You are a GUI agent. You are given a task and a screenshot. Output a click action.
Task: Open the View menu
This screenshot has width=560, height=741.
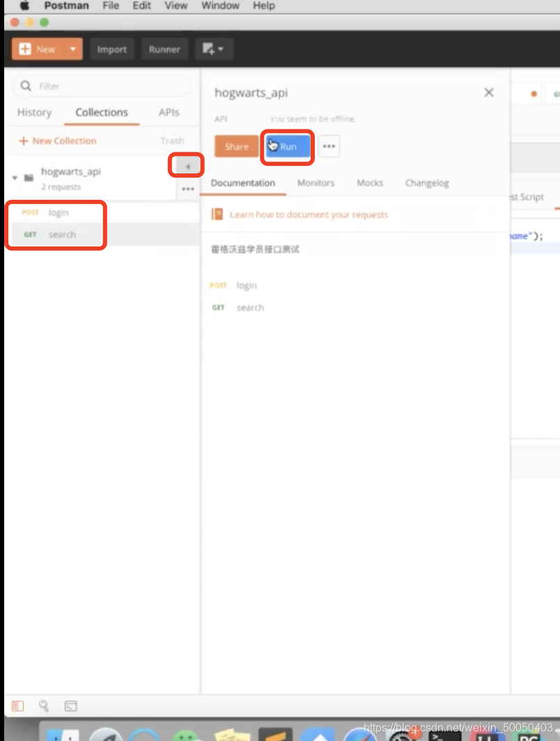(x=176, y=6)
